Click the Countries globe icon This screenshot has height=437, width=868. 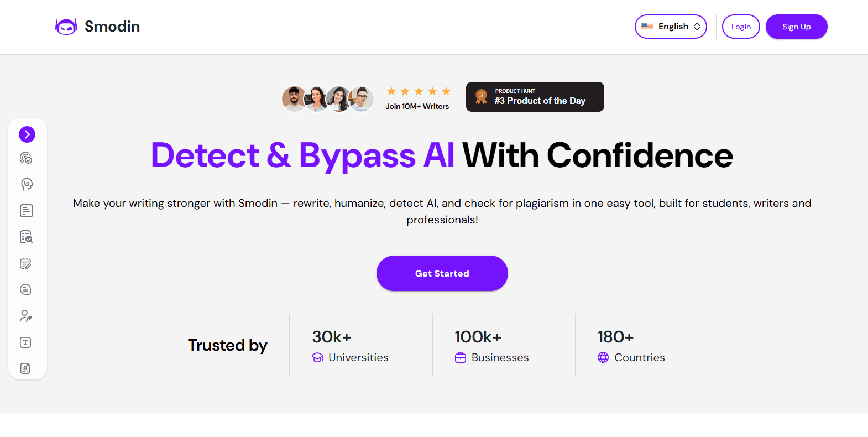(x=603, y=358)
